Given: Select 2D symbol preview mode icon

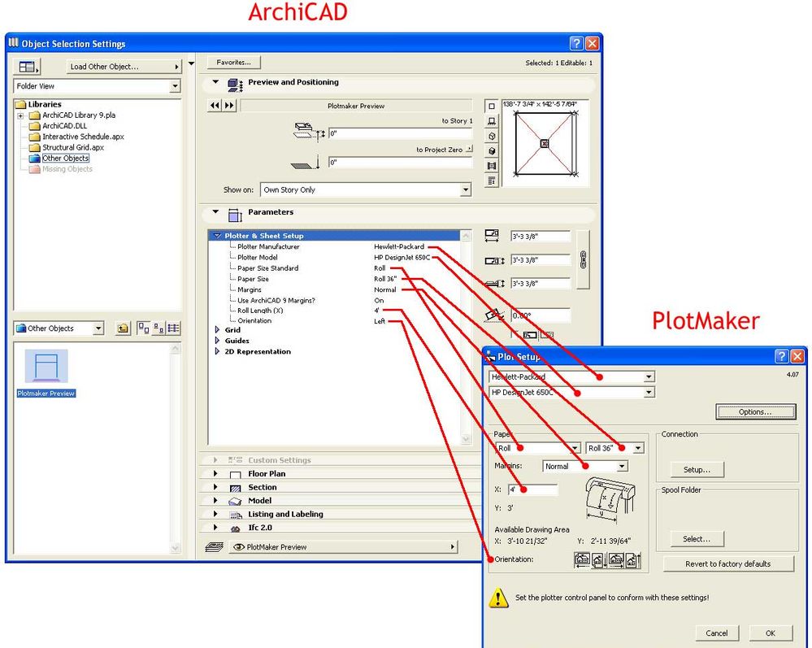Looking at the screenshot, I should click(x=492, y=107).
